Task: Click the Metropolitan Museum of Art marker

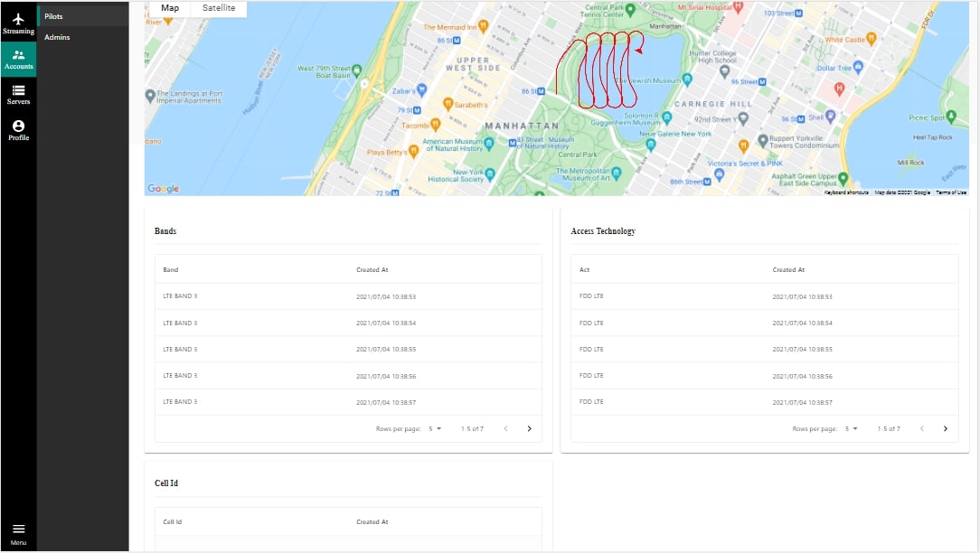Action: click(x=617, y=172)
